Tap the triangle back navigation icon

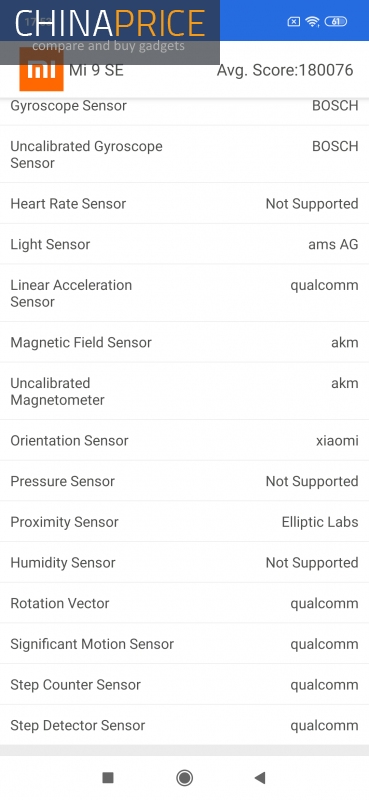[260, 778]
